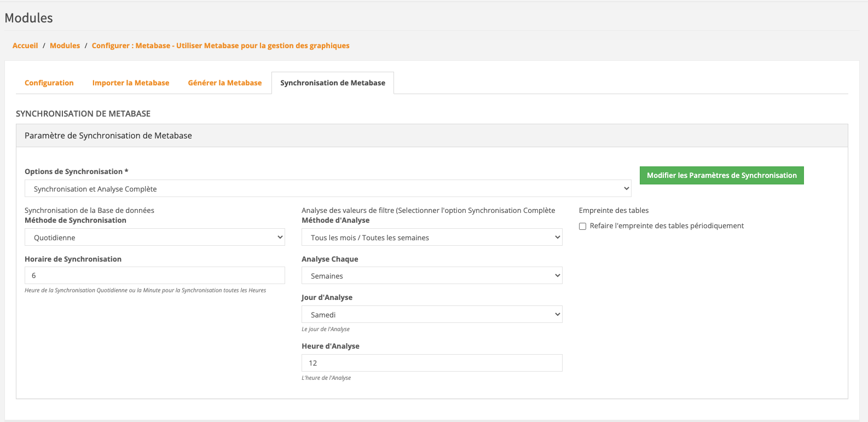This screenshot has width=868, height=422.
Task: Open the Configuration tab
Action: [x=49, y=83]
